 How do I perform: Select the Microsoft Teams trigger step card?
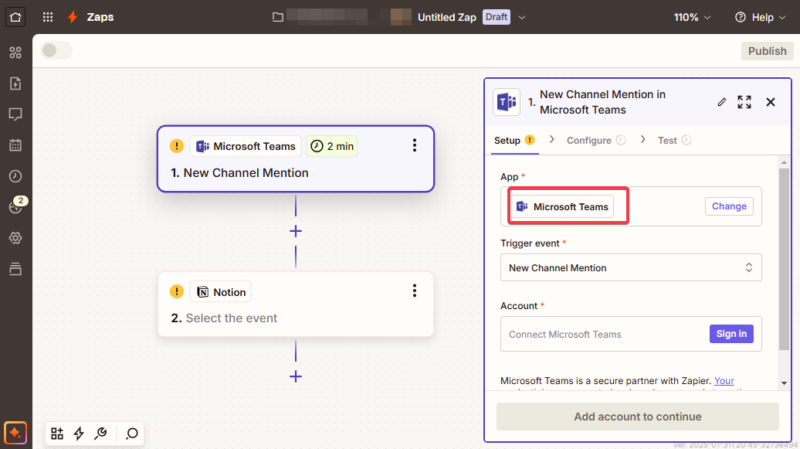point(296,159)
